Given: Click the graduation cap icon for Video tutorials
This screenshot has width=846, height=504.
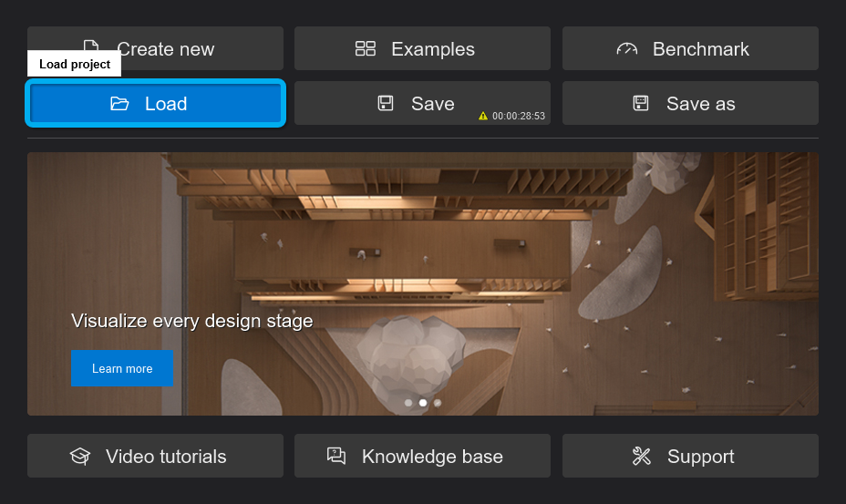Looking at the screenshot, I should [80, 457].
